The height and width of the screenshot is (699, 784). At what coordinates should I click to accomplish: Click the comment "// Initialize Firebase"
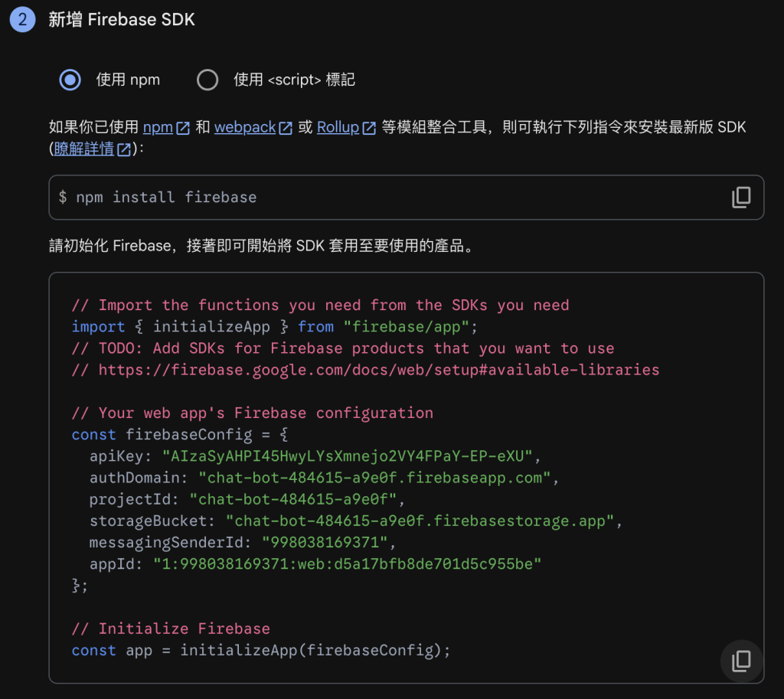pos(171,629)
